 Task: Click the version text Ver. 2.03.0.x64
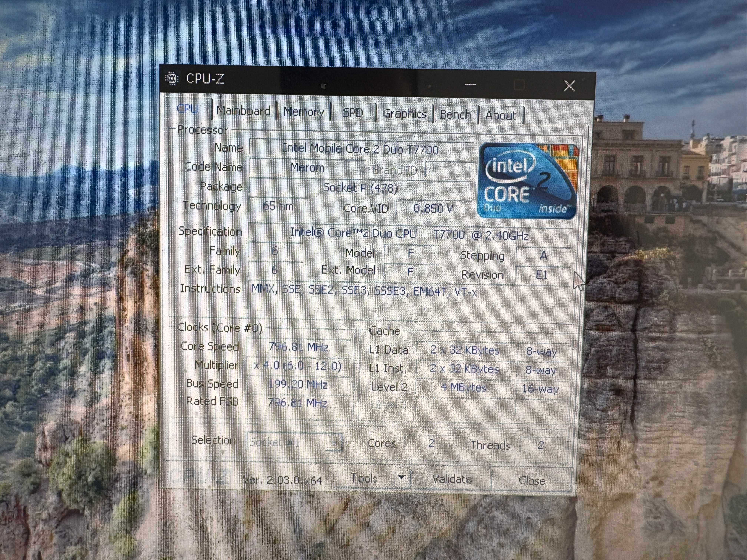point(283,480)
